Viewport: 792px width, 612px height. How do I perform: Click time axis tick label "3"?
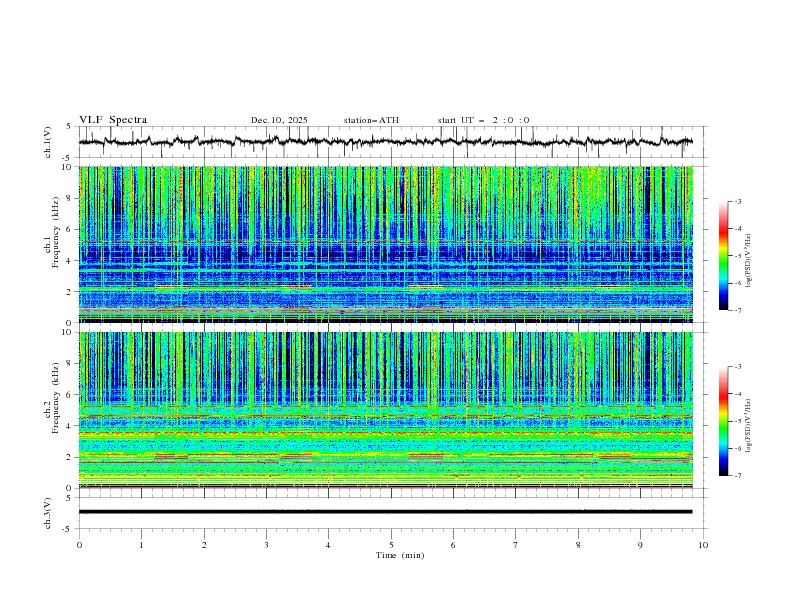click(x=266, y=545)
